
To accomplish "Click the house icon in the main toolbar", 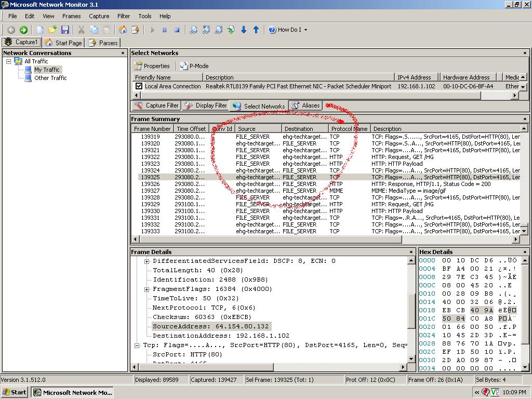I will [123, 30].
